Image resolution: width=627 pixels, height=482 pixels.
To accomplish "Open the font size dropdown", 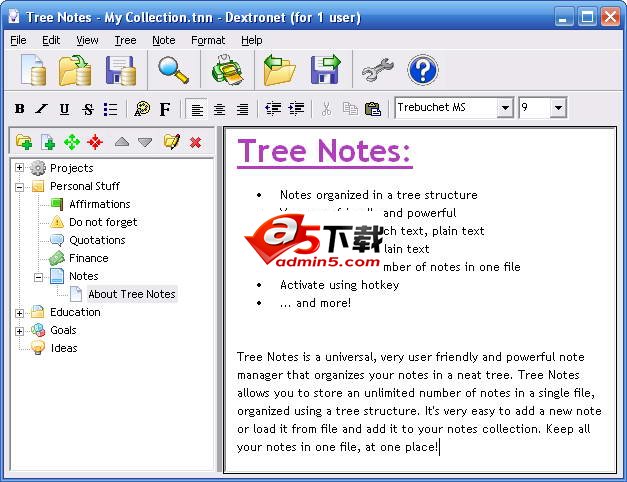I will click(559, 108).
